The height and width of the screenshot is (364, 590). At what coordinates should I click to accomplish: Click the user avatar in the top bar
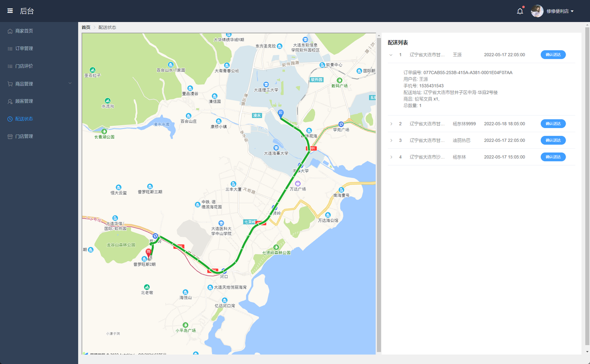click(x=537, y=11)
